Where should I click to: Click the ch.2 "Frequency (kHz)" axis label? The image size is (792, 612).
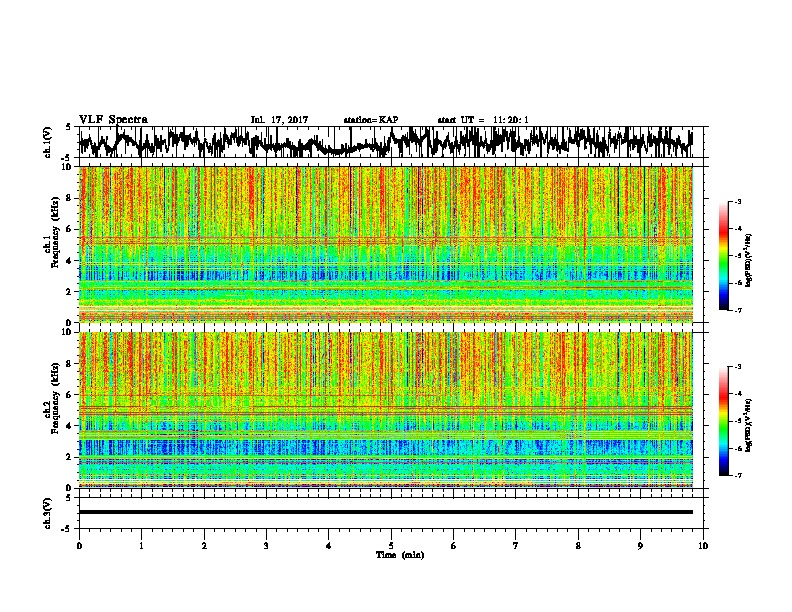coord(55,398)
